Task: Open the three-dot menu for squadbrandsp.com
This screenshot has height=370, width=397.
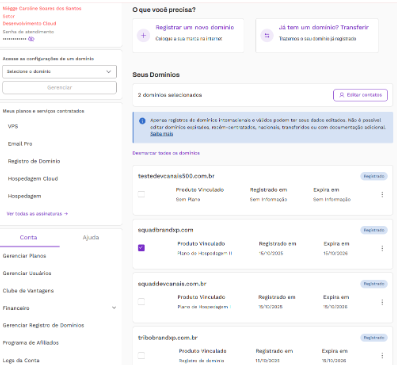Action: (382, 248)
